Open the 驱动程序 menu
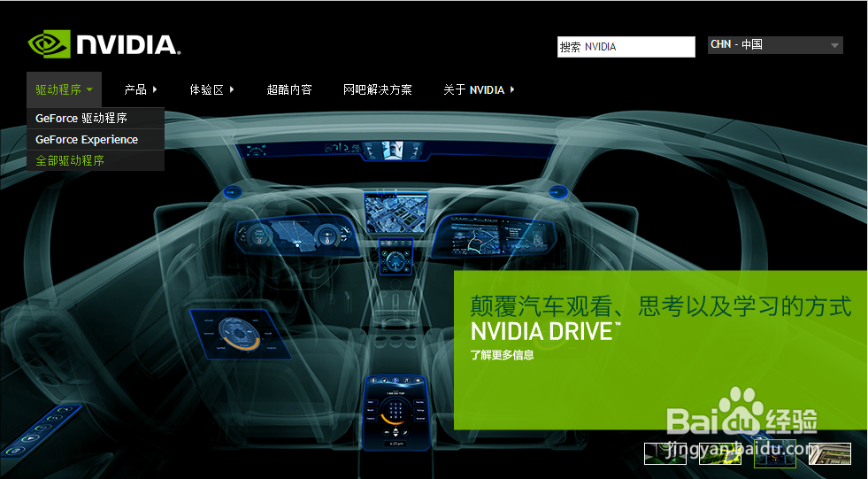This screenshot has height=479, width=868. pos(64,89)
